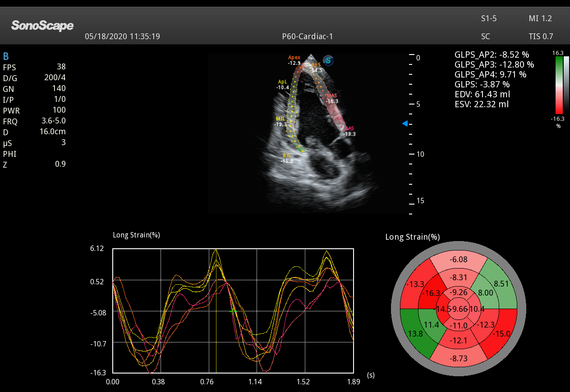The width and height of the screenshot is (570, 392).
Task: Click the strain color scale bar
Action: pos(559,85)
